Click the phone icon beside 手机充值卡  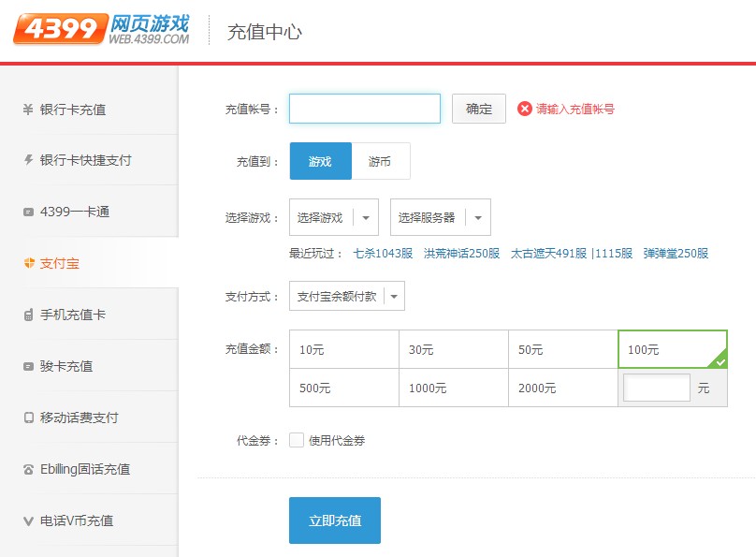click(28, 315)
